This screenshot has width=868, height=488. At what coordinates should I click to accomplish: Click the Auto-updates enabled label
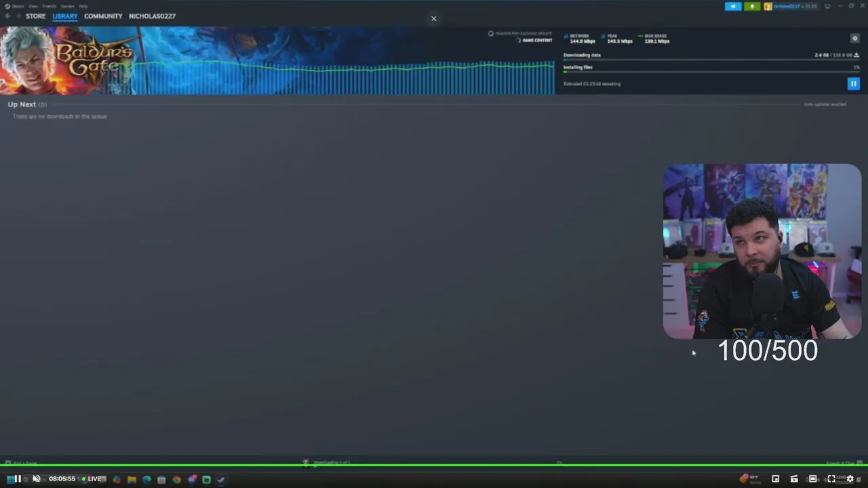pyautogui.click(x=825, y=104)
